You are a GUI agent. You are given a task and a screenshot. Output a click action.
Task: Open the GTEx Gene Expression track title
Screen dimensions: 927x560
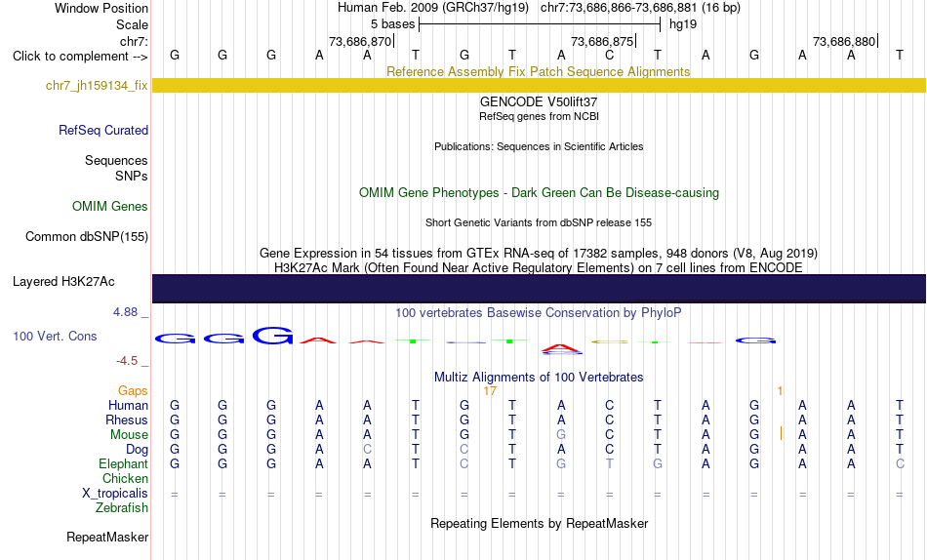(539, 253)
